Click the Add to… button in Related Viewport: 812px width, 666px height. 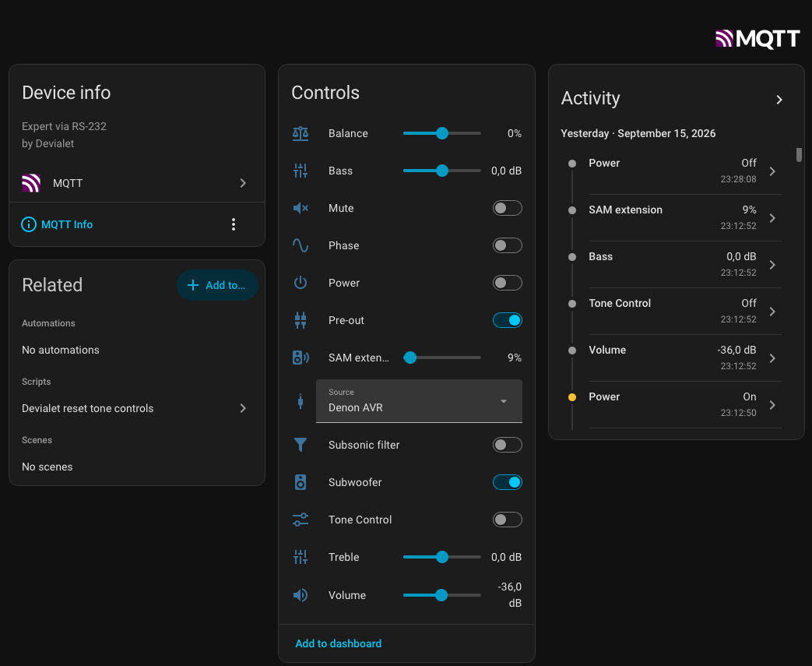point(217,285)
